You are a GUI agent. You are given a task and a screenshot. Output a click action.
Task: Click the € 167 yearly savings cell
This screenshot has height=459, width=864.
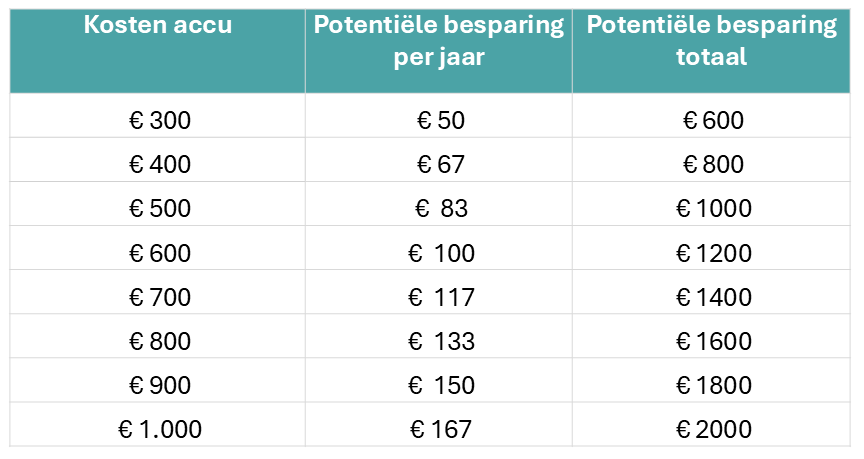coord(441,429)
